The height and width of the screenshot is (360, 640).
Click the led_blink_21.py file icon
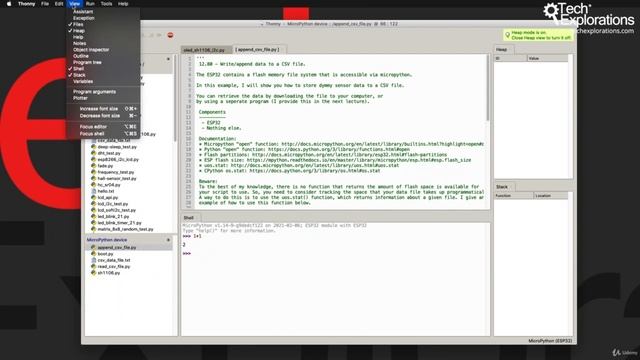tap(93, 216)
